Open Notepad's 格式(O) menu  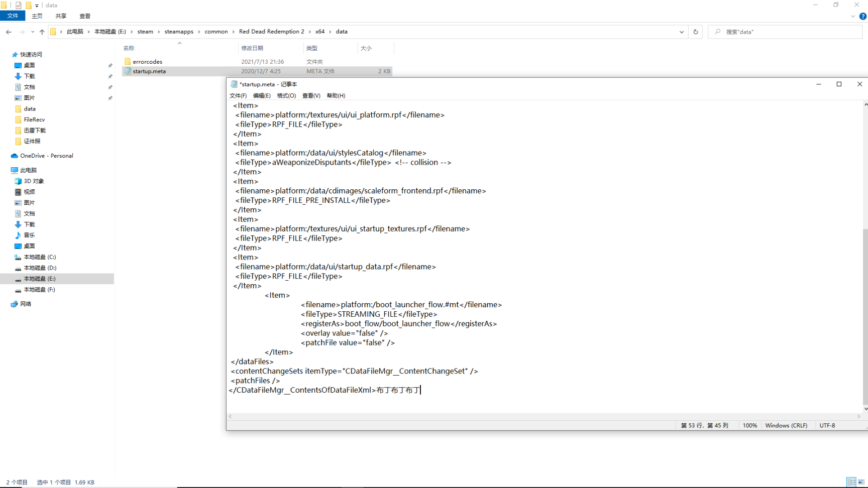coord(286,95)
